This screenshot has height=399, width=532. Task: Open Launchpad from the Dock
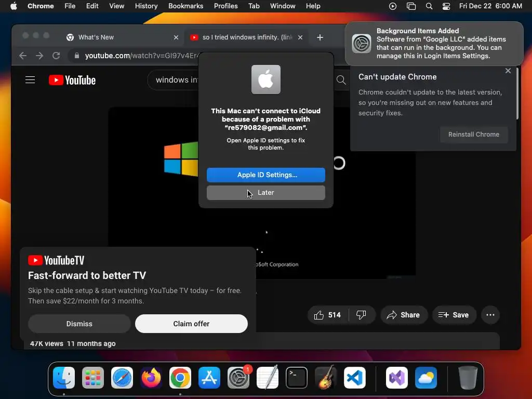(93, 378)
